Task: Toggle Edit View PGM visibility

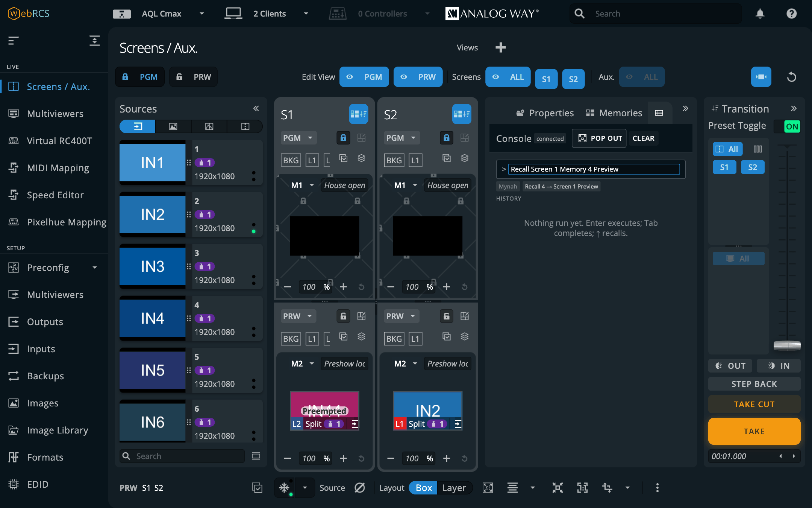Action: (364, 77)
